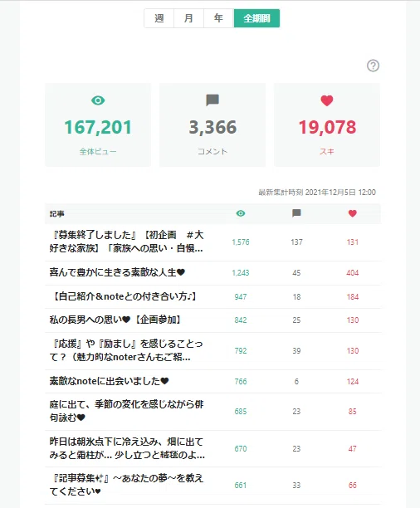Image resolution: width=420 pixels, height=508 pixels.
Task: Click the comment count 33
Action: click(296, 486)
